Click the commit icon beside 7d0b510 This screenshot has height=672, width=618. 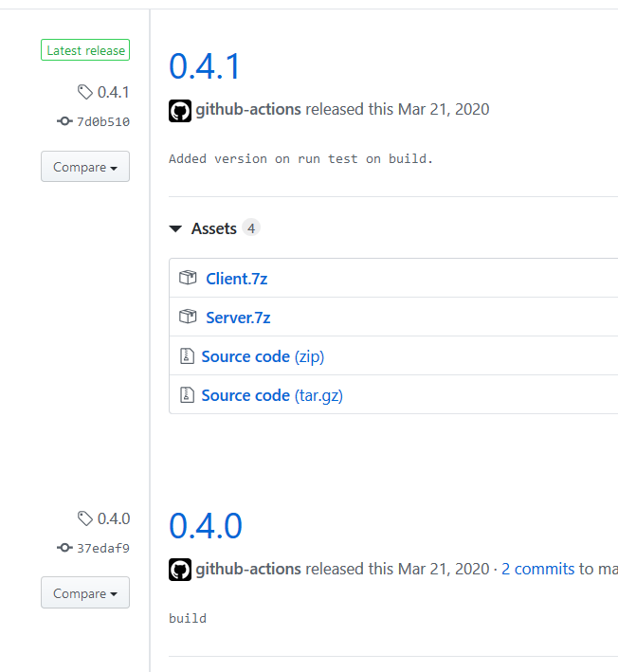click(64, 121)
